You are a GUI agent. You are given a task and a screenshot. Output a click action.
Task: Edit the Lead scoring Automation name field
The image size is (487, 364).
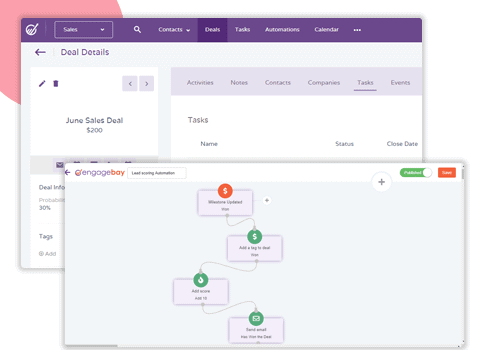tap(157, 173)
